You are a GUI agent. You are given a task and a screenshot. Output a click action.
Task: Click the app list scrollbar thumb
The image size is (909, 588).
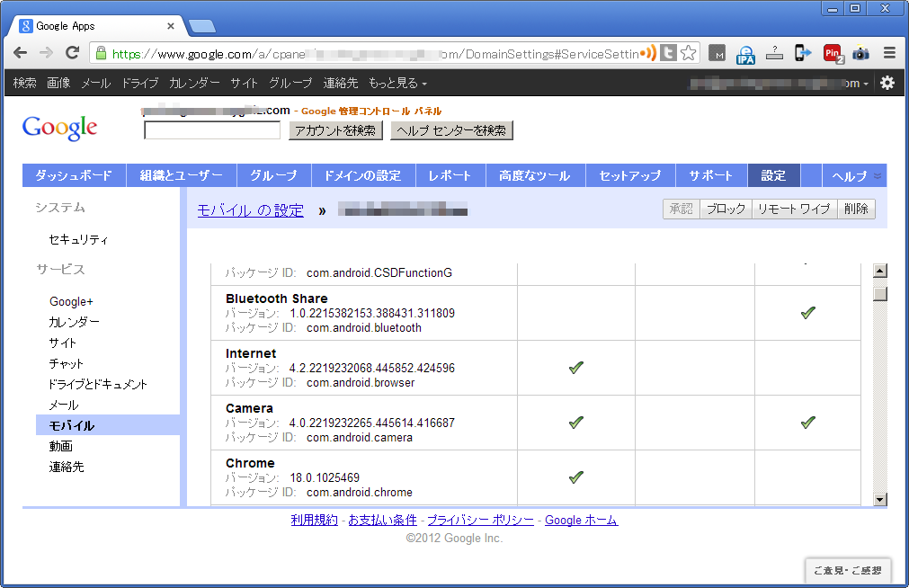tap(880, 294)
